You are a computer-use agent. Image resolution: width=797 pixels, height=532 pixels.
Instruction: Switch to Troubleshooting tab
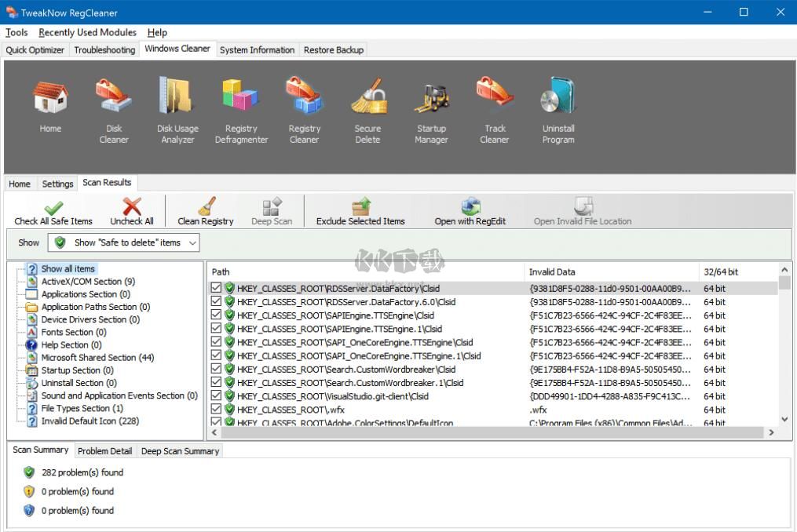click(104, 49)
